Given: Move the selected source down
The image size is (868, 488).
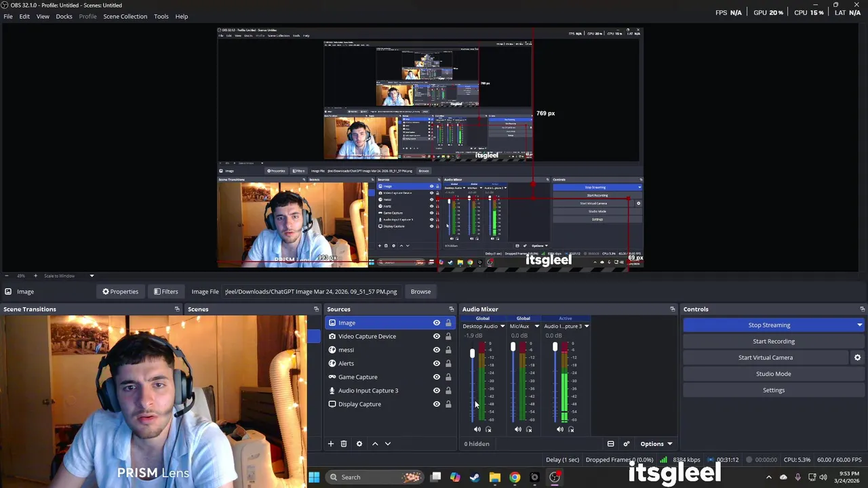Looking at the screenshot, I should click(x=388, y=444).
